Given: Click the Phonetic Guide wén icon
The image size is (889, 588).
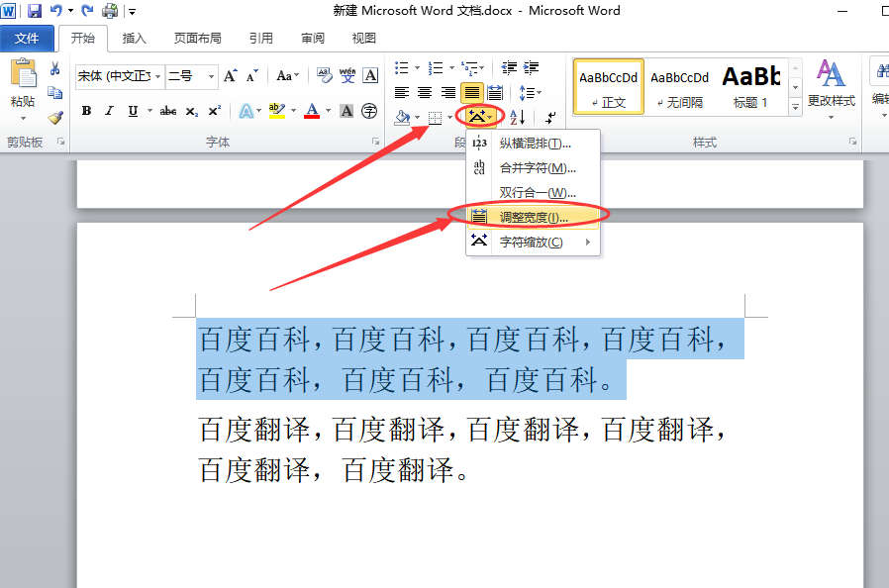Looking at the screenshot, I should pyautogui.click(x=347, y=75).
